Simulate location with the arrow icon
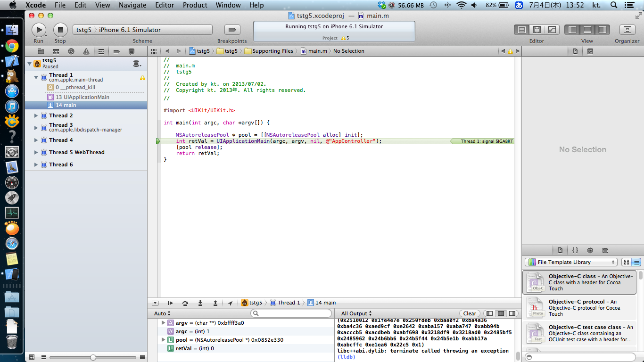The height and width of the screenshot is (362, 644). (x=230, y=303)
